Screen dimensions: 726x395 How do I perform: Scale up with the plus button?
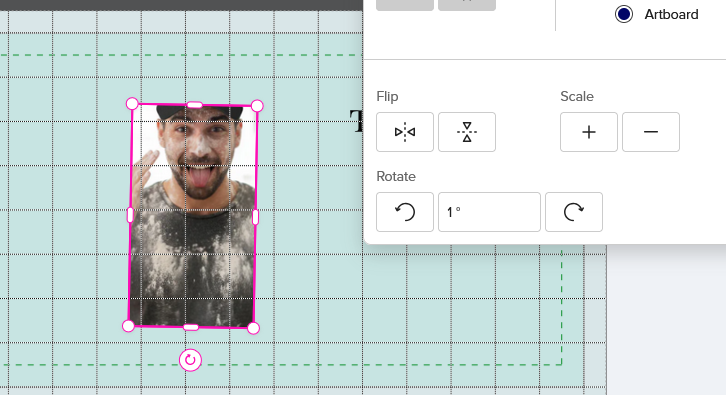pyautogui.click(x=588, y=132)
